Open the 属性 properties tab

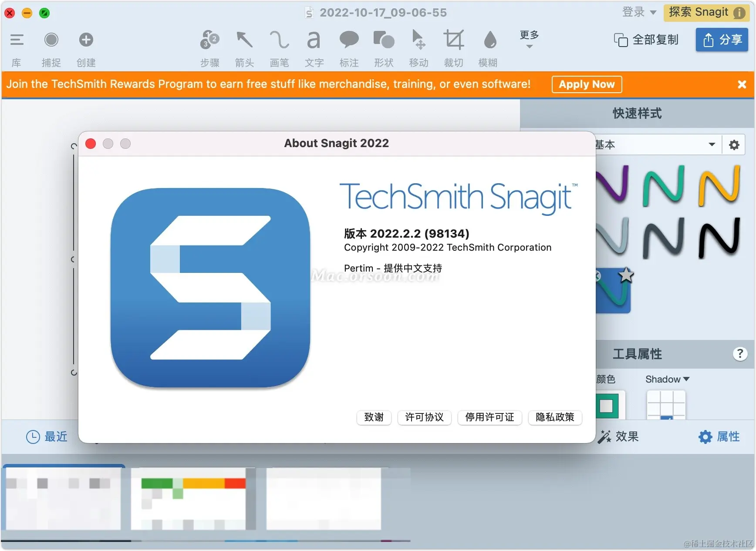[719, 437]
